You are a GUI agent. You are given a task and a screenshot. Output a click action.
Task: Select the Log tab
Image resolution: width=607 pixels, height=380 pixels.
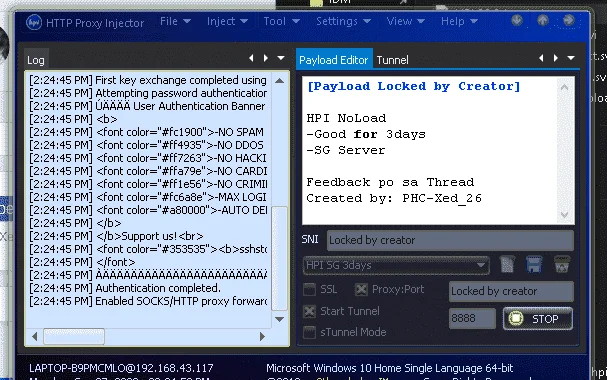coord(36,60)
